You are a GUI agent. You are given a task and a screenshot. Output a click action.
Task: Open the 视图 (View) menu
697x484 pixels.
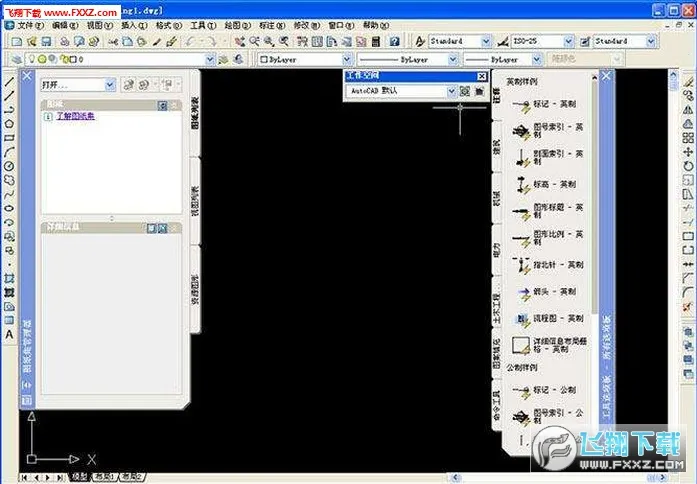coord(100,25)
